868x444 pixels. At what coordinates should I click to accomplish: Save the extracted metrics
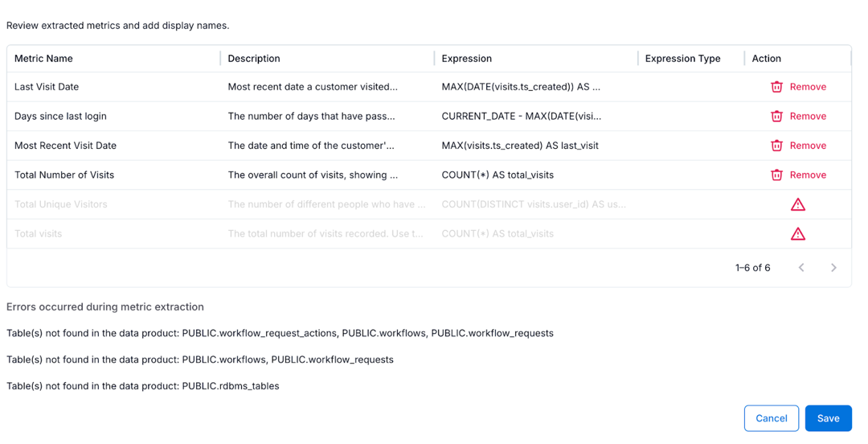[x=828, y=418]
